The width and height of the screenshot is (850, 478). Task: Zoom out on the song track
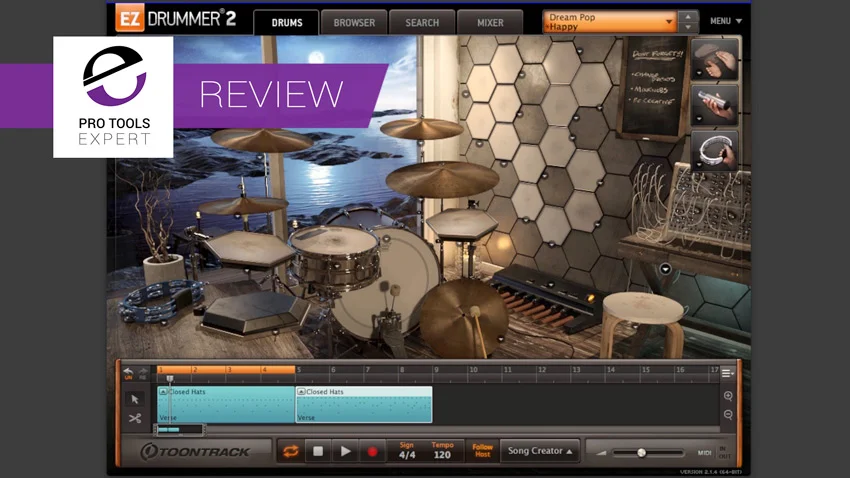(x=728, y=415)
